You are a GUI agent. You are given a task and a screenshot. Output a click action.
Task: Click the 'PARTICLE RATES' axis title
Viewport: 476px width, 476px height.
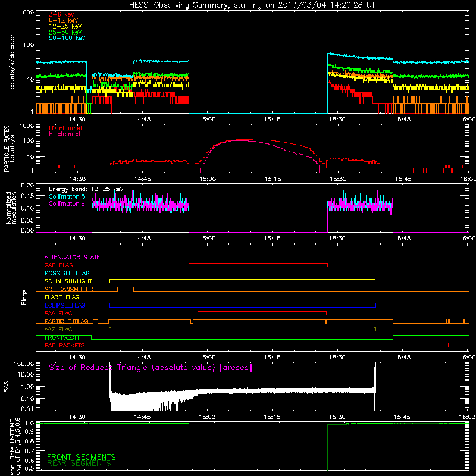click(x=7, y=148)
